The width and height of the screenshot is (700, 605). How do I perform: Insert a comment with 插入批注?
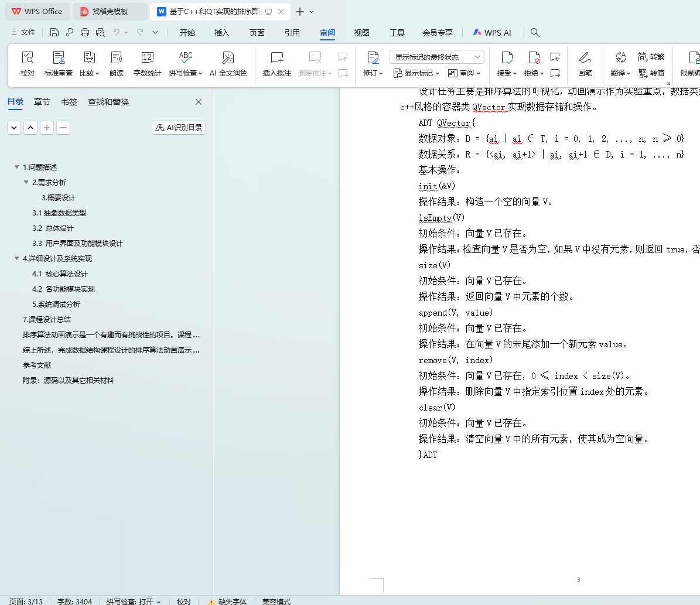pos(276,57)
